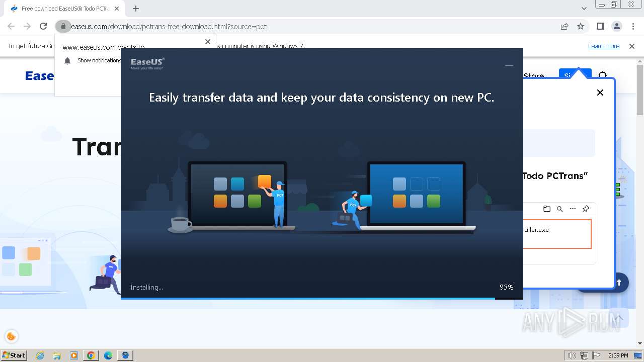Click the pin icon in download guide
644x362 pixels.
586,209
